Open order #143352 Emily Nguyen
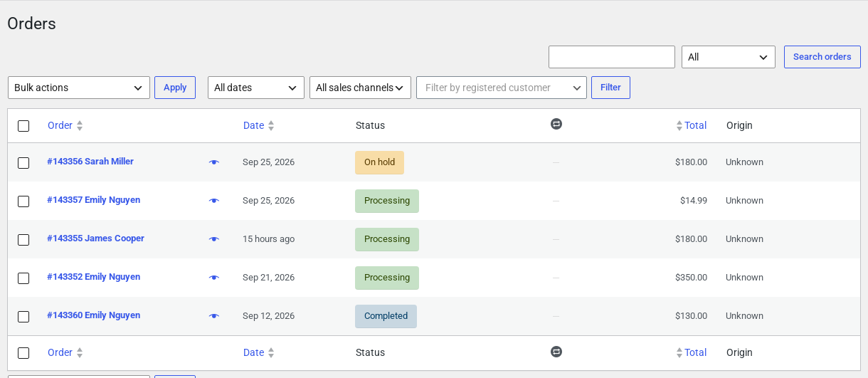868x378 pixels. (x=94, y=277)
